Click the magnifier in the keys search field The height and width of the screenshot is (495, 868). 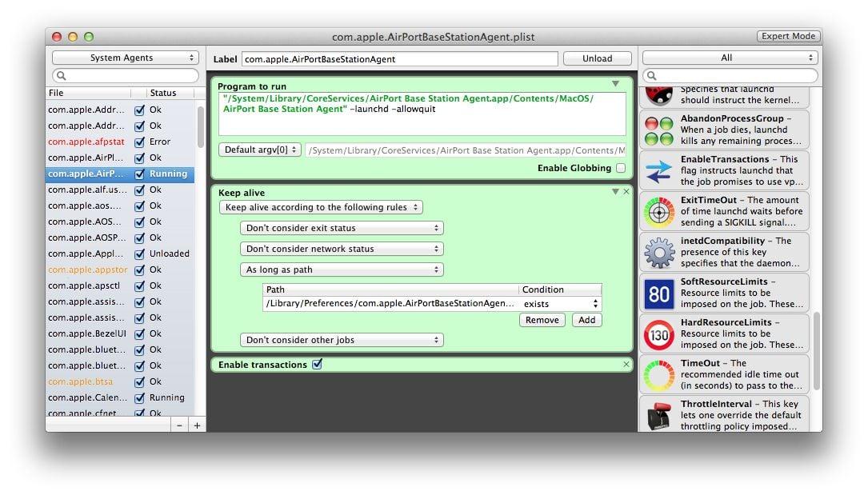[651, 76]
